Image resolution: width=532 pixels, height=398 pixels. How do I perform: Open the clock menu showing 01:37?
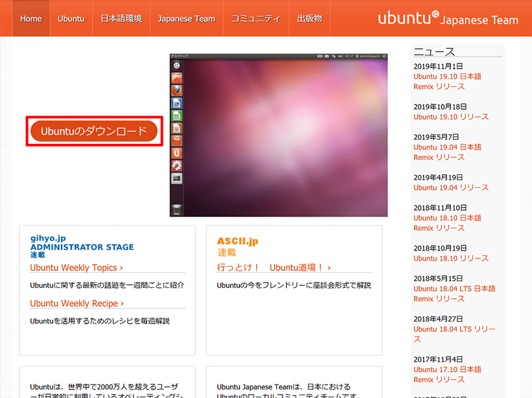coord(349,56)
